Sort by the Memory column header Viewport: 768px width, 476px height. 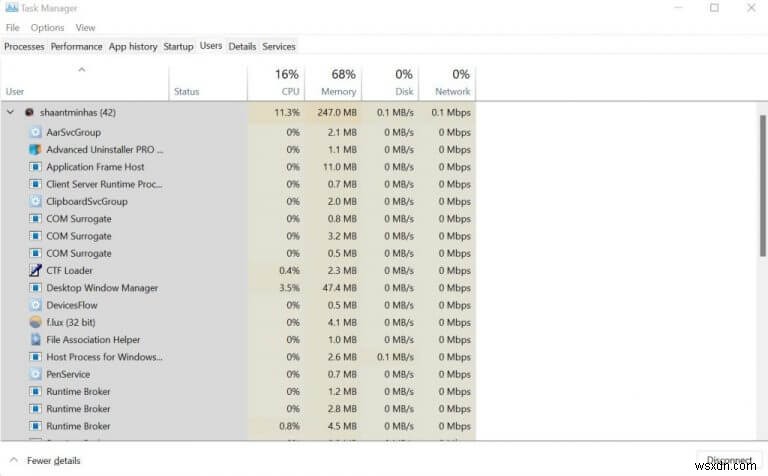tap(333, 82)
